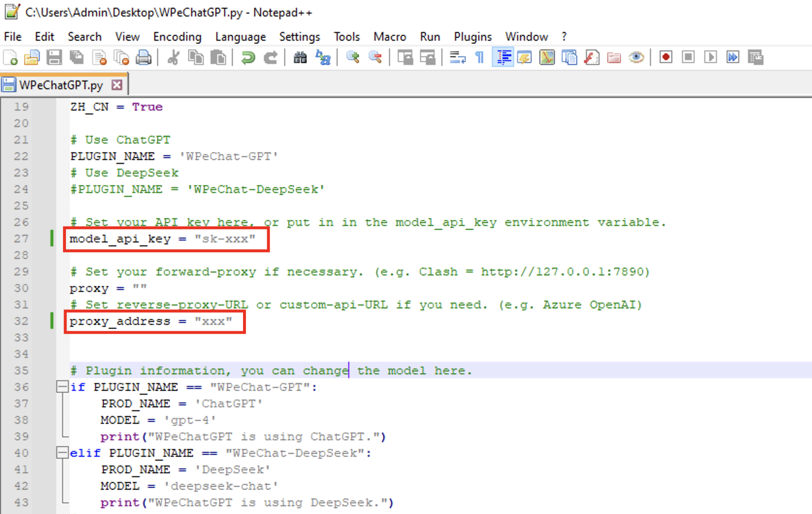Viewport: 812px width, 514px height.
Task: Create a new file from the toolbar
Action: tap(10, 57)
